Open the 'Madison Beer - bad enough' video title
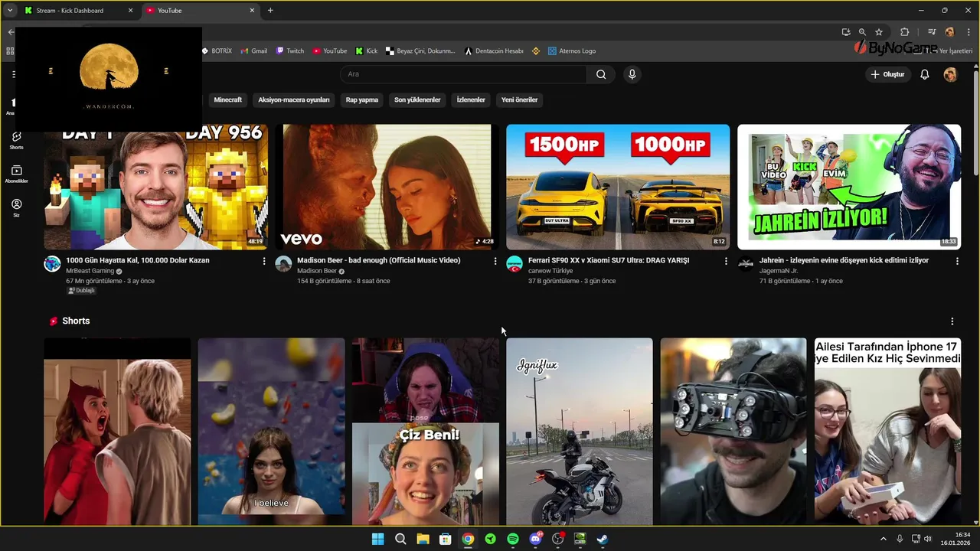 click(379, 260)
